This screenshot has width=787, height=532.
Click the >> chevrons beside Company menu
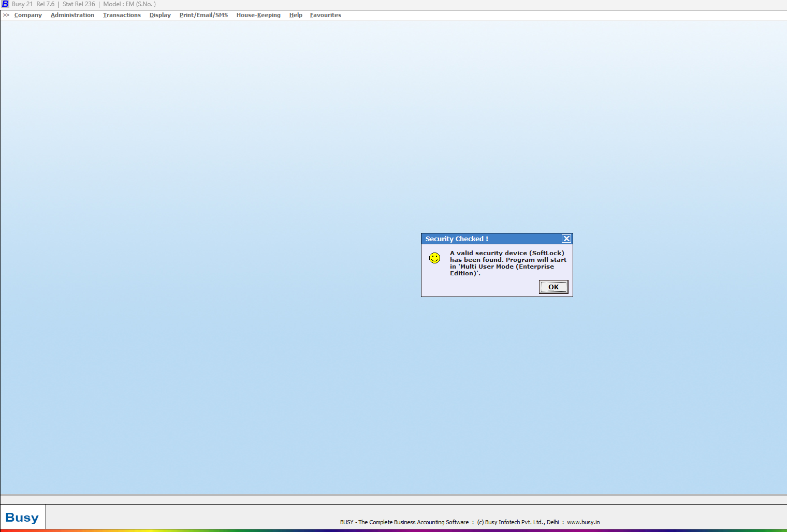click(x=6, y=15)
